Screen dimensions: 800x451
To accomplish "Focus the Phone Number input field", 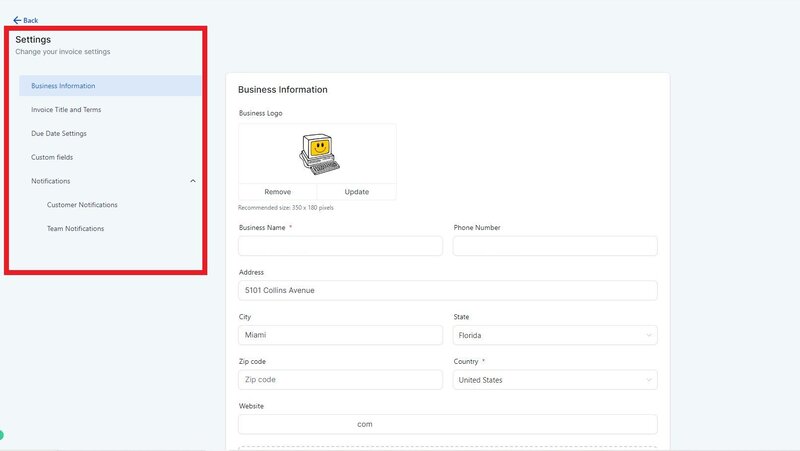I will (555, 246).
